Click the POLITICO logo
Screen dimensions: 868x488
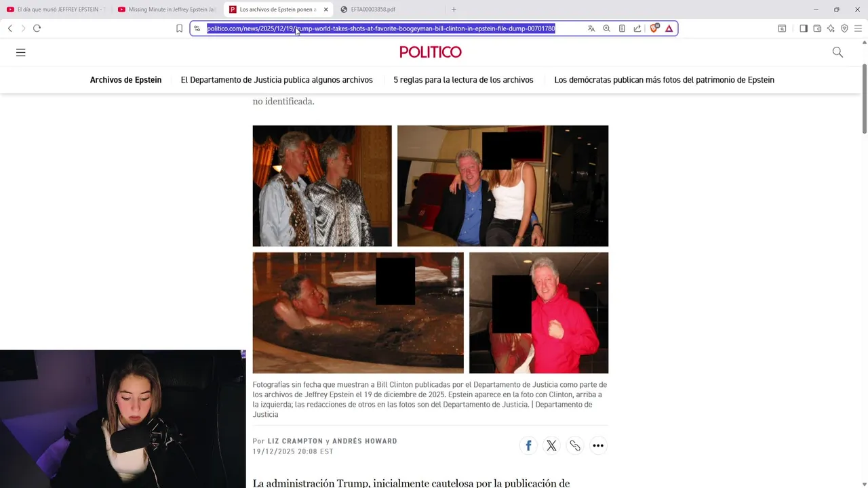pos(431,52)
